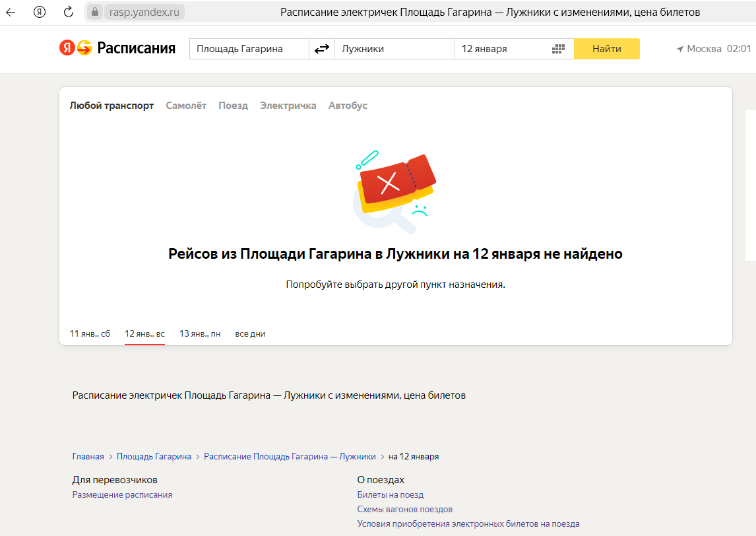Screen dimensions: 756x536
Task: Open the Yandex Расписания logo homepage
Action: [117, 48]
